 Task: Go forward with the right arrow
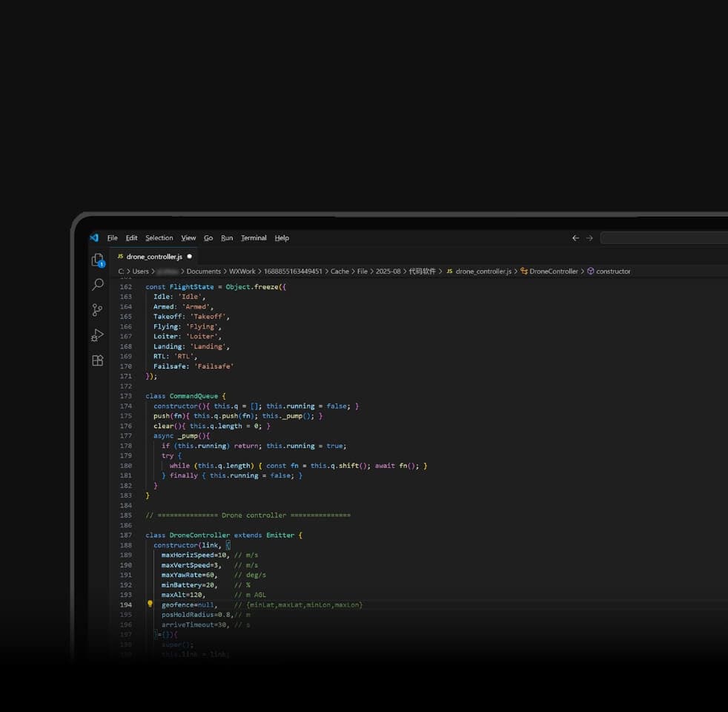(589, 238)
